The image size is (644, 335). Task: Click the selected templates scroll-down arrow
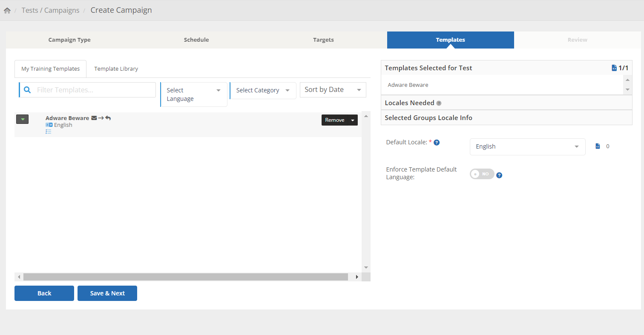coord(627,90)
